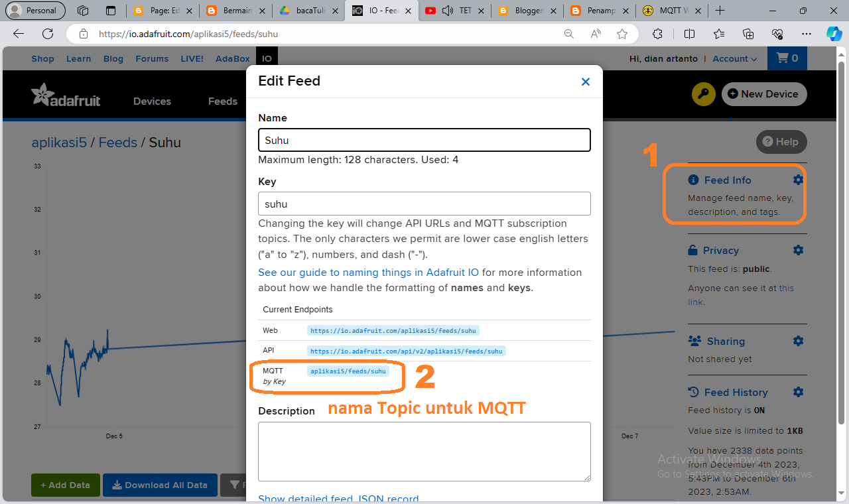This screenshot has width=849, height=504.
Task: Click the Help button
Action: [x=781, y=142]
